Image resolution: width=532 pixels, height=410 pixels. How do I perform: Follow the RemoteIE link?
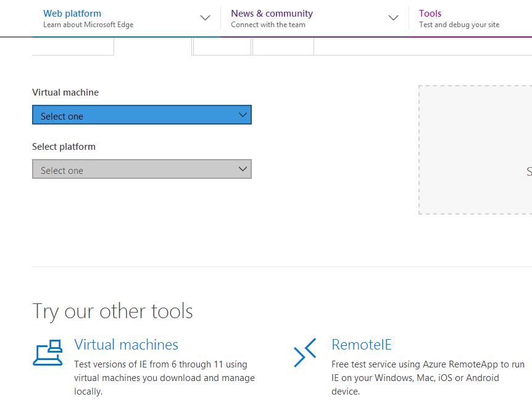point(361,345)
